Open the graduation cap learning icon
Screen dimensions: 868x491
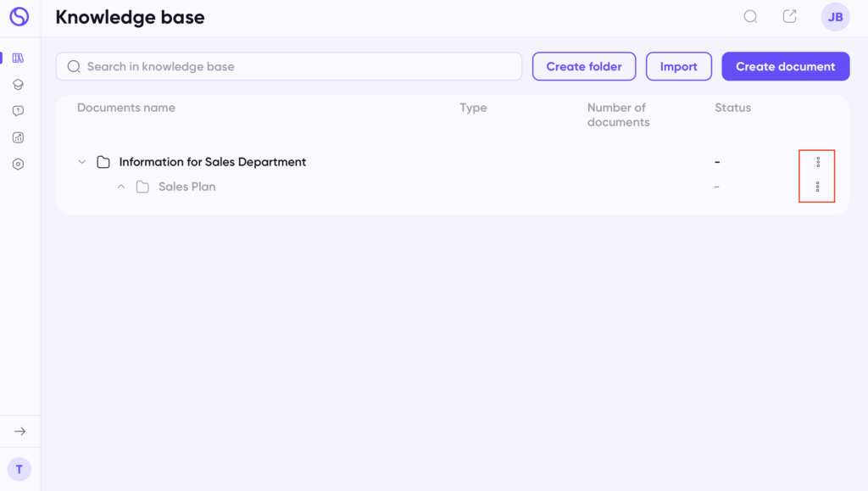[19, 85]
